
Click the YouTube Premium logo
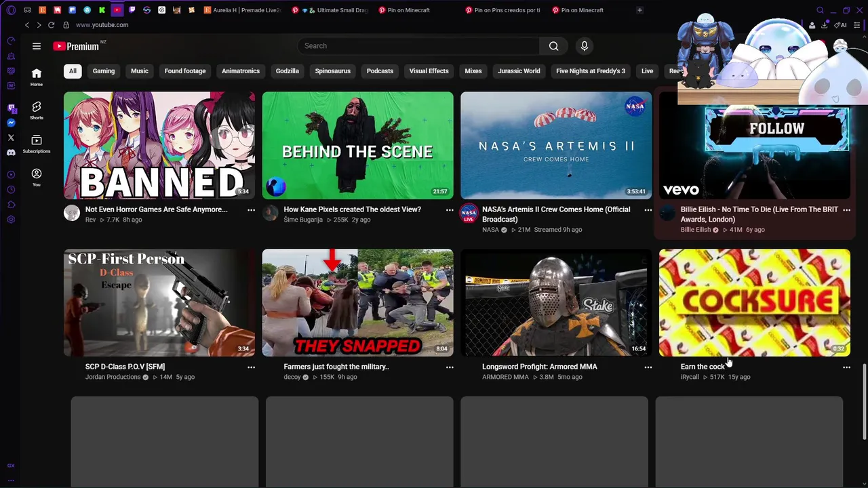(x=76, y=46)
